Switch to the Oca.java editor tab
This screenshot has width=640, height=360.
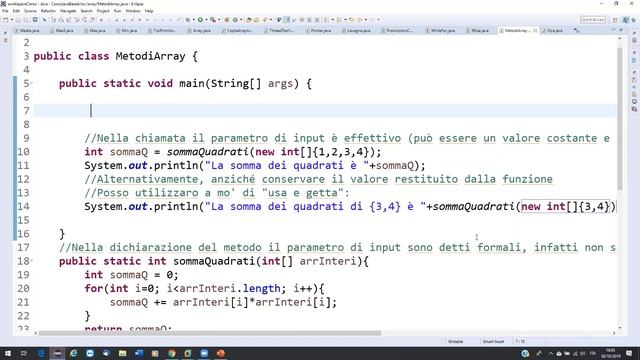(x=552, y=31)
